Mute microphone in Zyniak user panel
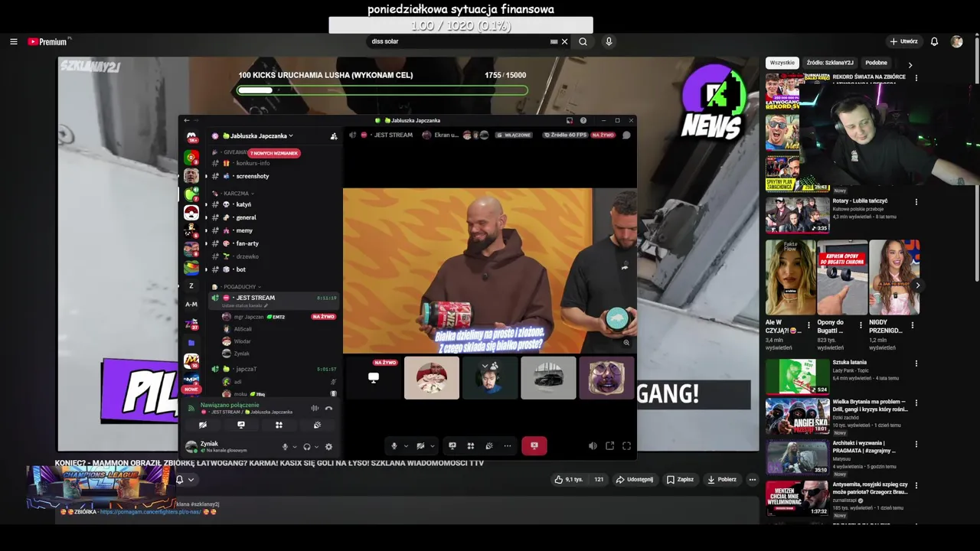Image resolution: width=980 pixels, height=551 pixels. (x=285, y=447)
